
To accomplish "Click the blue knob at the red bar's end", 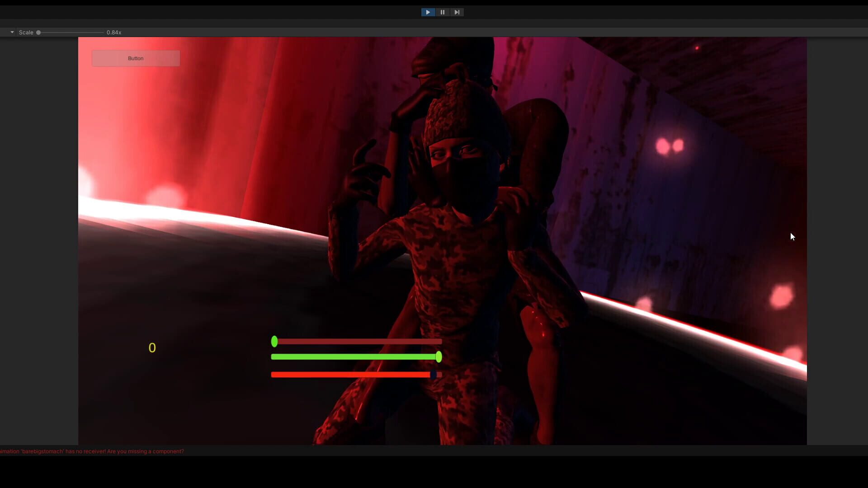I will click(x=435, y=374).
